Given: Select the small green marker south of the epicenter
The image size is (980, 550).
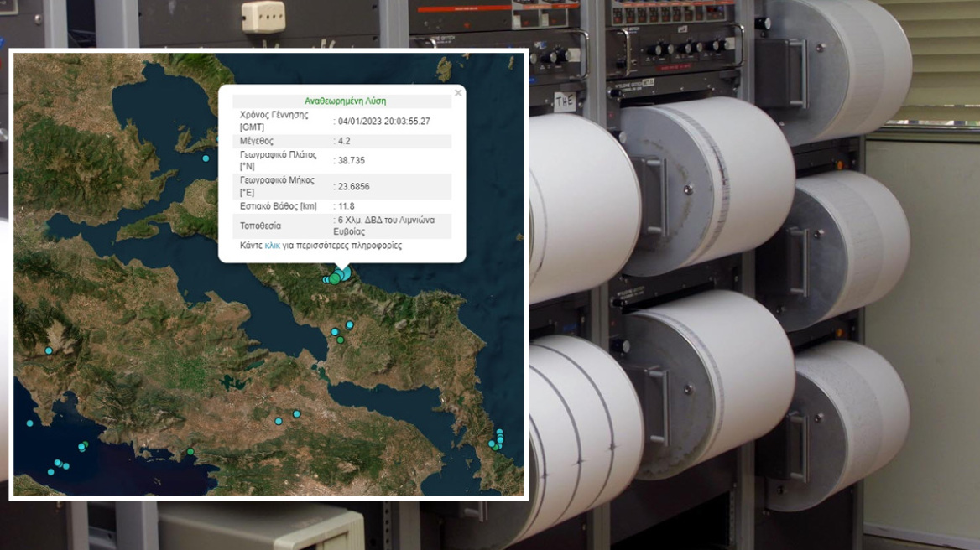Looking at the screenshot, I should click(341, 340).
